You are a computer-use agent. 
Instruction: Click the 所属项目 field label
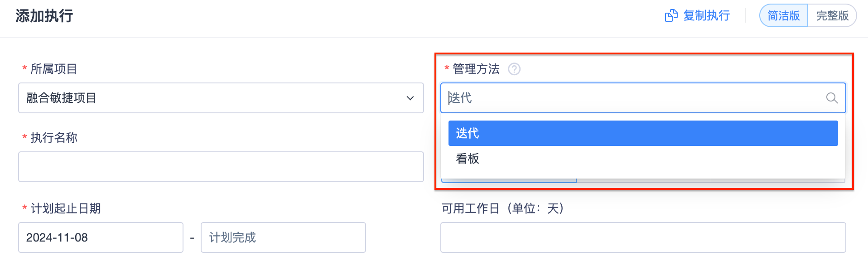(53, 69)
